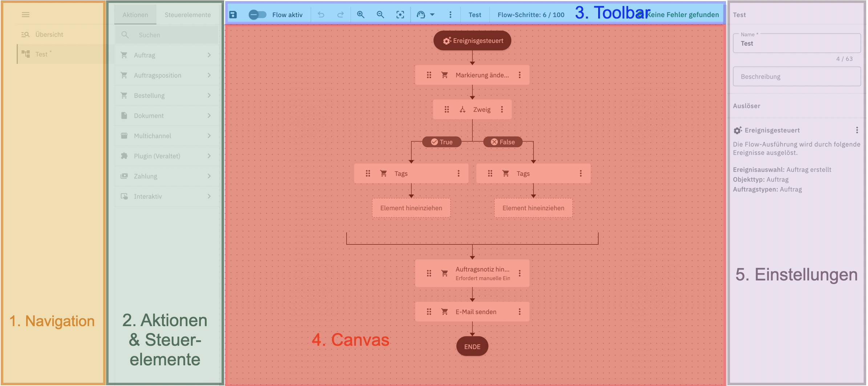Open three-dot menu beside Ereignisgesteuert trigger

pos(857,130)
